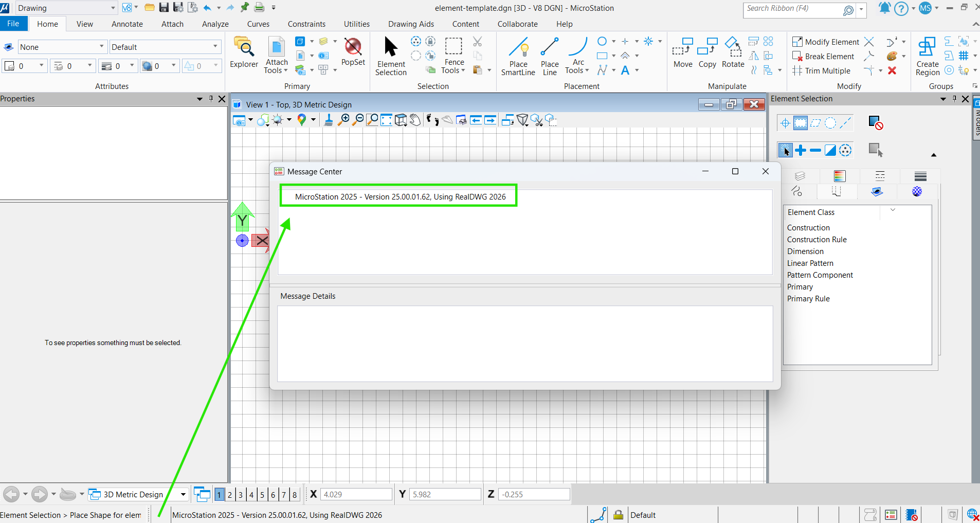Open the Drawing workflow dropdown

tap(113, 8)
